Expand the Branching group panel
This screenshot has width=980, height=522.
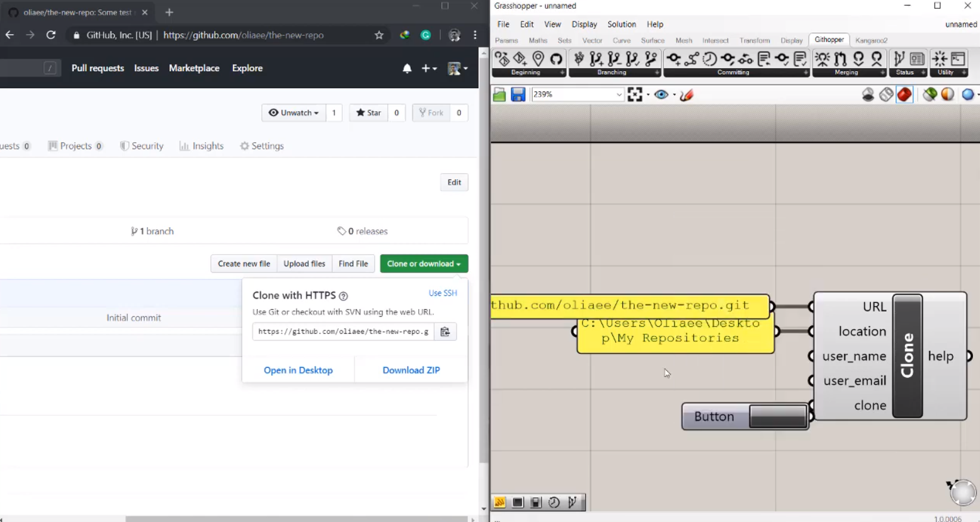coord(657,73)
